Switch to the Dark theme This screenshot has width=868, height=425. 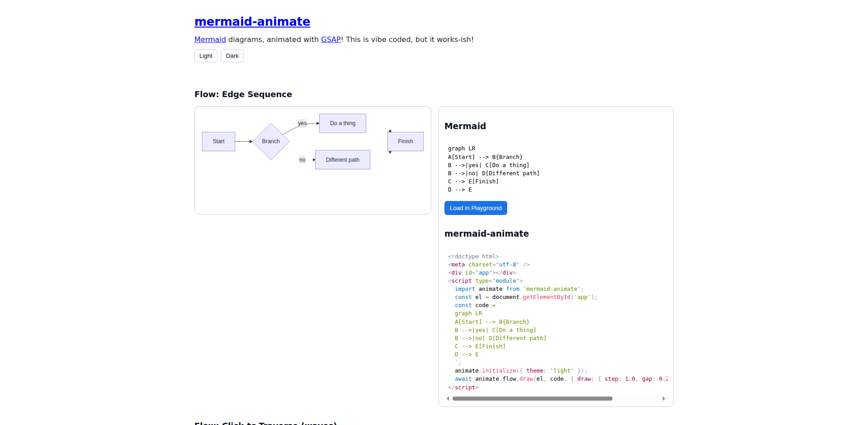pos(232,56)
